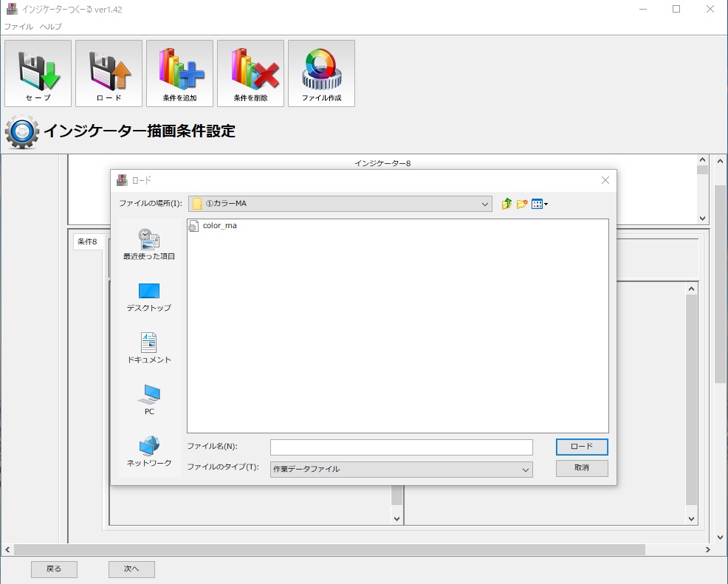Screen dimensions: 728x584
Task: Click the セーブ toolbar icon to save
Action: pos(37,72)
